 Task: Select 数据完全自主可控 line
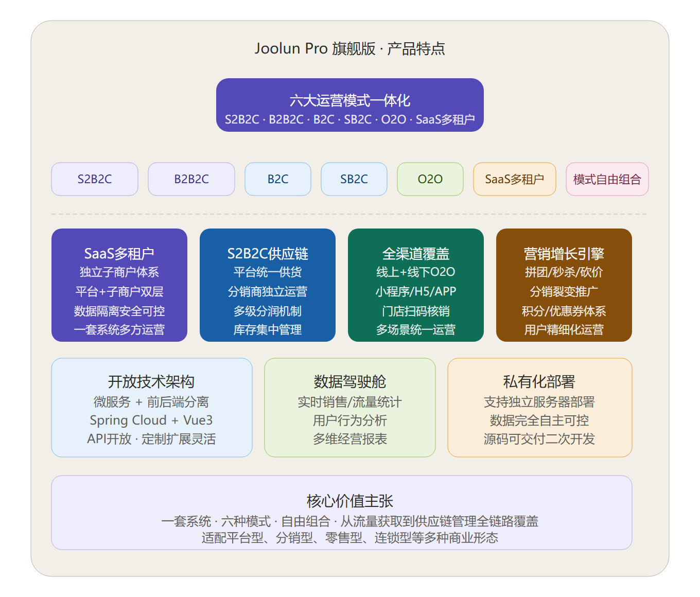pyautogui.click(x=539, y=420)
